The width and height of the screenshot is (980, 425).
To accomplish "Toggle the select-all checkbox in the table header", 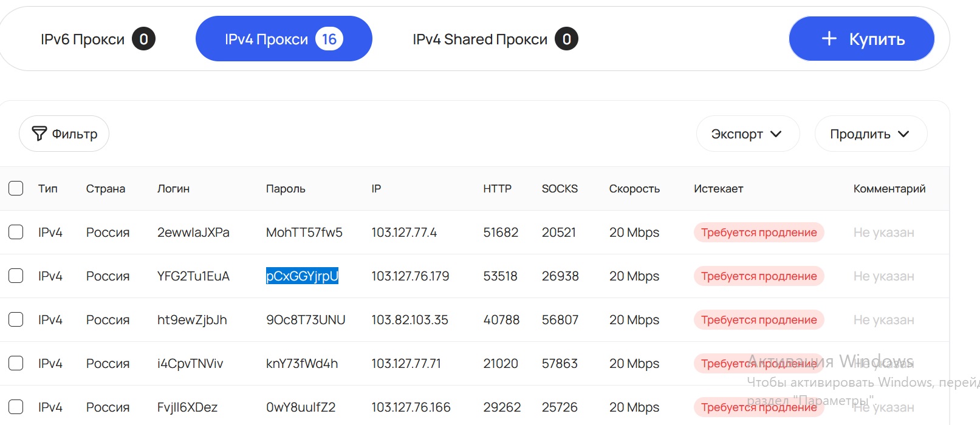I will coord(16,188).
